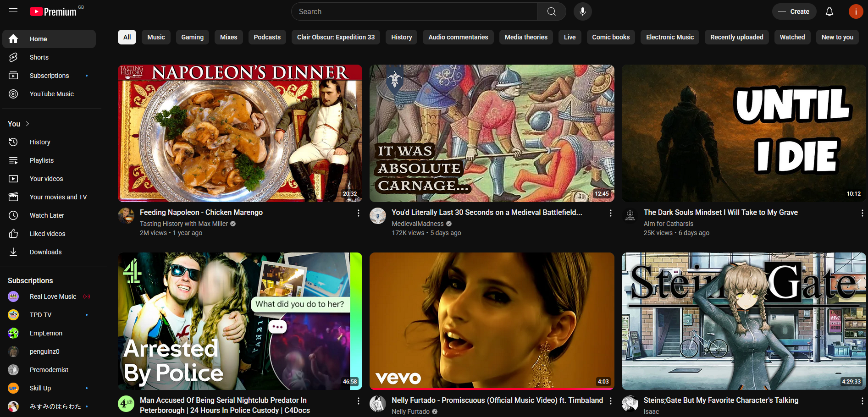Open the notifications bell
868x417 pixels.
point(829,11)
